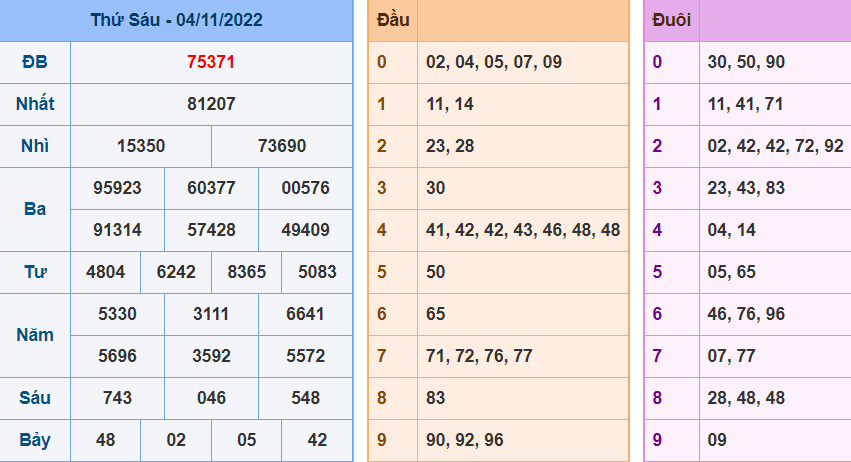851x462 pixels.
Task: Click fourth prize number 6242
Action: point(176,272)
